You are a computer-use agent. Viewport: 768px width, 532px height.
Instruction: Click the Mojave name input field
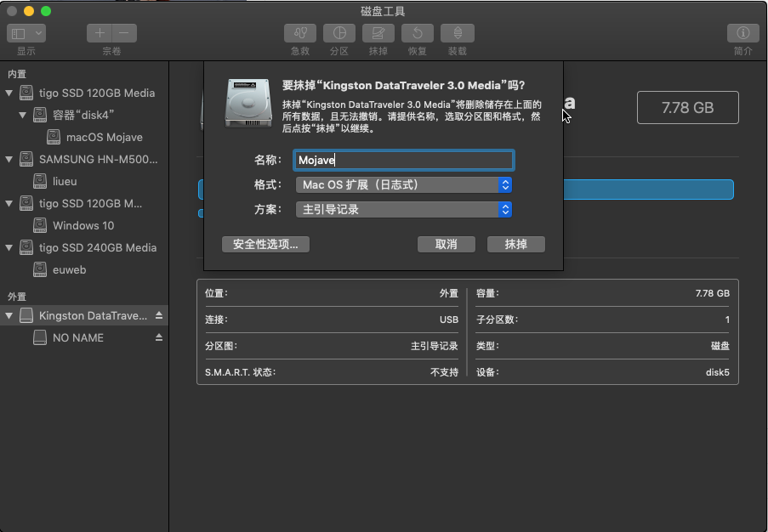403,160
